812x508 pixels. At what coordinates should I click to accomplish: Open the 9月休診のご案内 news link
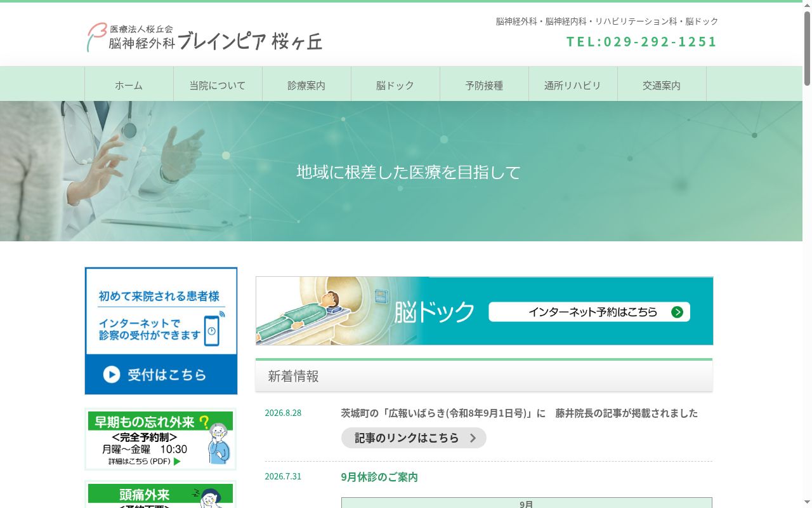tap(379, 477)
